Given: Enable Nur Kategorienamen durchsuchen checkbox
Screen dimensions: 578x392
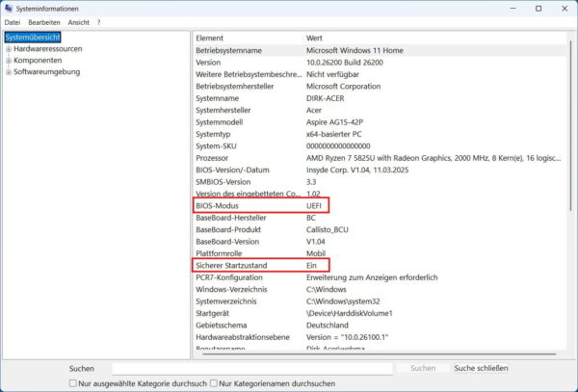Looking at the screenshot, I should pos(214,383).
